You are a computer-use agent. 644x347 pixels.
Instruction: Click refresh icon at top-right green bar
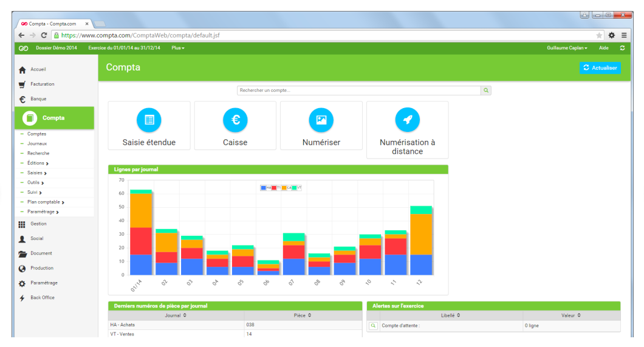pyautogui.click(x=622, y=48)
